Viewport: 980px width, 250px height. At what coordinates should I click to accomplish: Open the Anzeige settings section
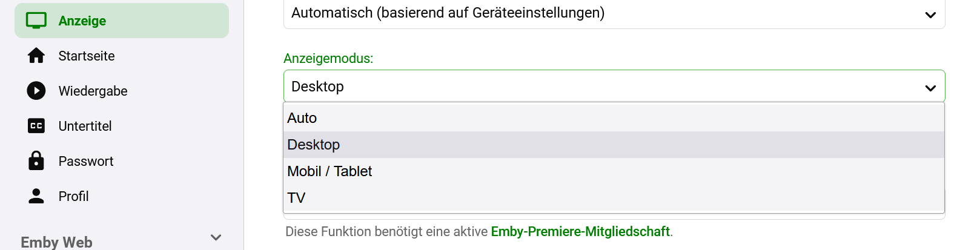click(x=82, y=21)
